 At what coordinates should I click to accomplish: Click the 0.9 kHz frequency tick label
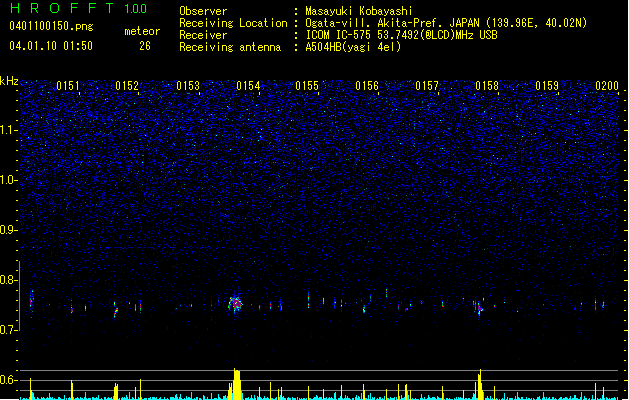pos(9,230)
